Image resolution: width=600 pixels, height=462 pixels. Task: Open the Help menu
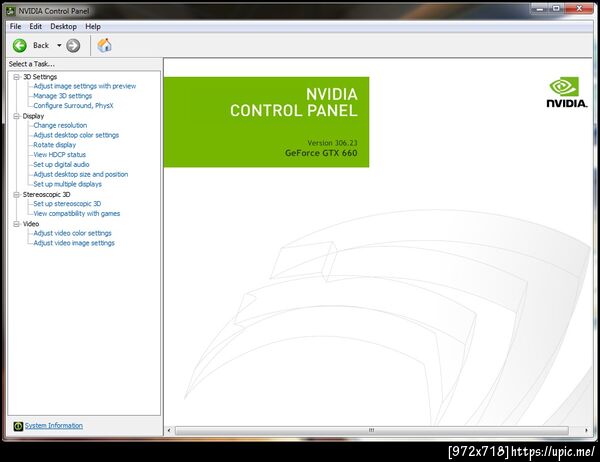(93, 26)
